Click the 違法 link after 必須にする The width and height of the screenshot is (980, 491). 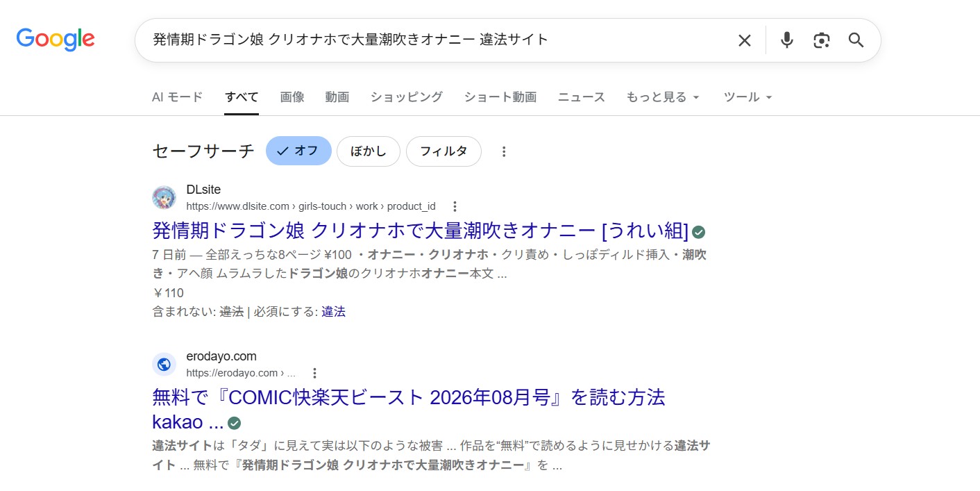333,312
